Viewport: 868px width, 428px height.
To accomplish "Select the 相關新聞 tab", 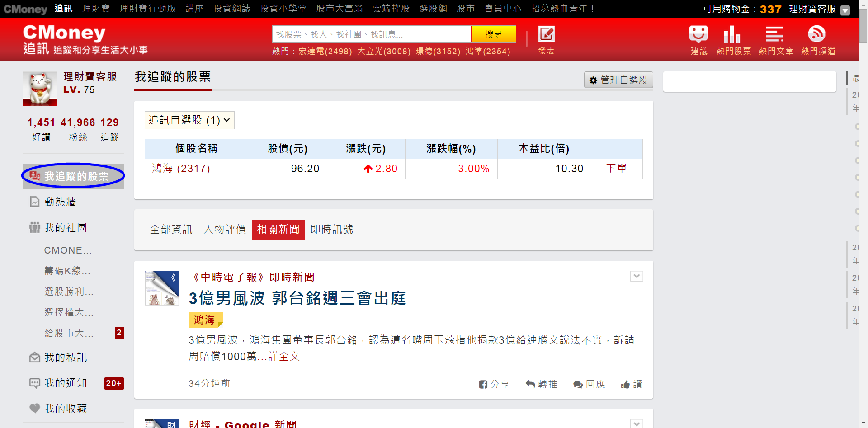I will point(278,230).
